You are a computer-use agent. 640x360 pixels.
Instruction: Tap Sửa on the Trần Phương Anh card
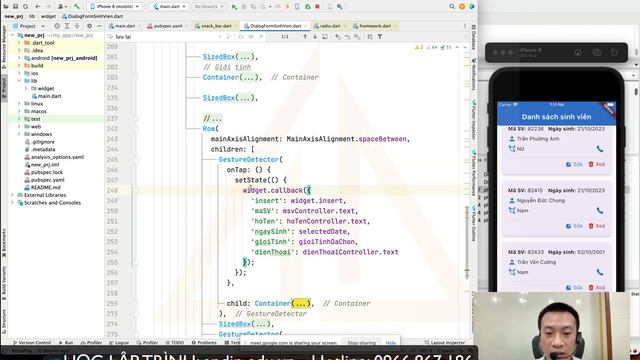(574, 164)
